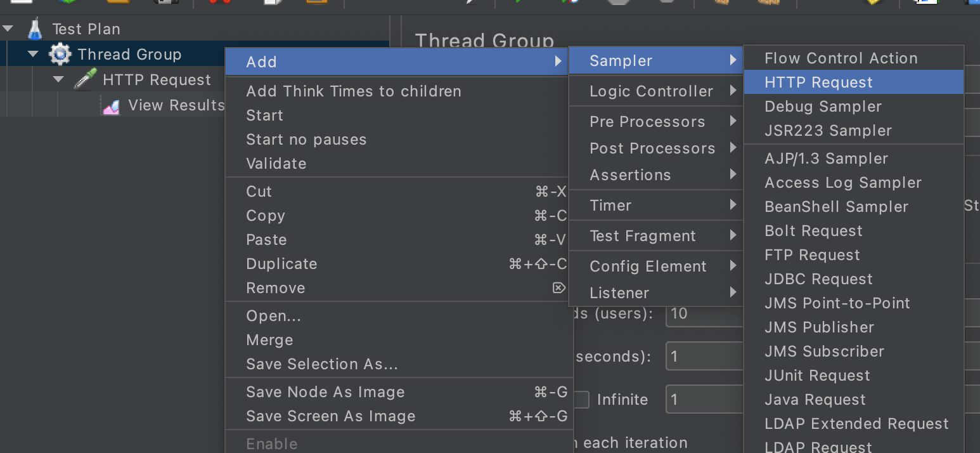Screen dimensions: 980x453
Task: Select Validate in the context menu
Action: pyautogui.click(x=276, y=164)
